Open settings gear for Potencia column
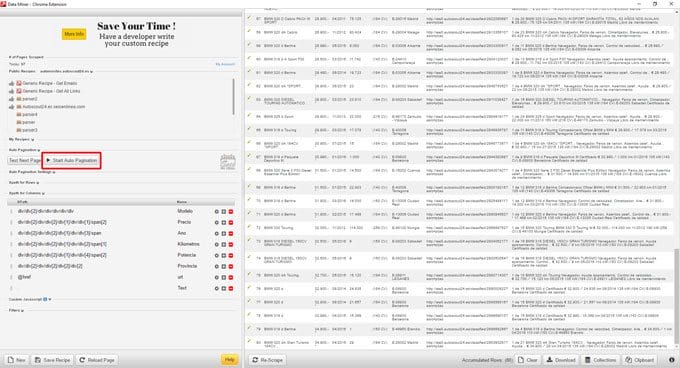 (x=216, y=255)
